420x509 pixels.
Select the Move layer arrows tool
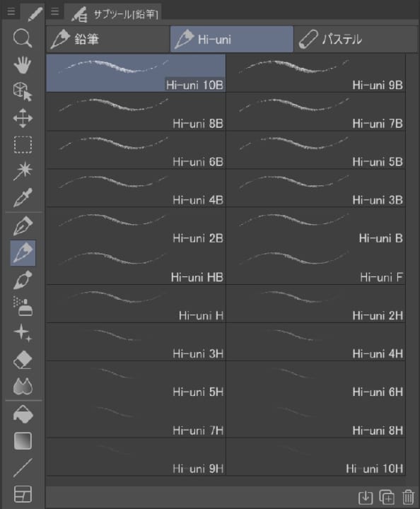(23, 118)
